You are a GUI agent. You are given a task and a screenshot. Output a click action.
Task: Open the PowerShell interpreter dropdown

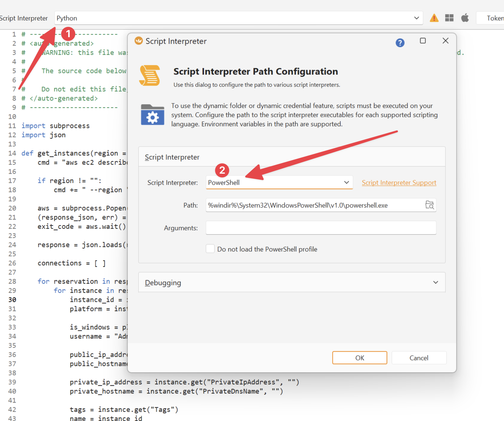(346, 182)
